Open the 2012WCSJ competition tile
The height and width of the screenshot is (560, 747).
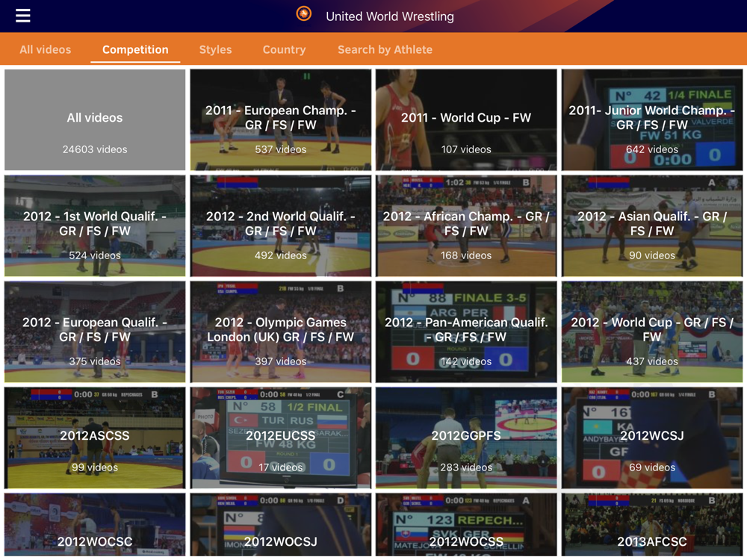[x=651, y=438]
